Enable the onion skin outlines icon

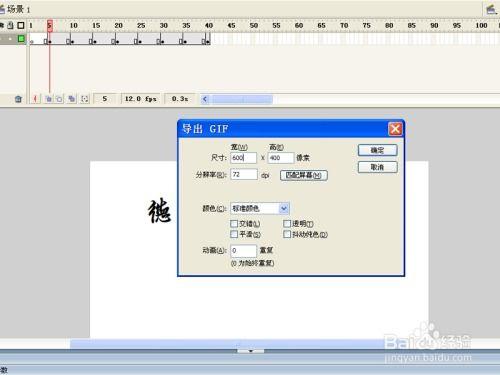click(59, 99)
